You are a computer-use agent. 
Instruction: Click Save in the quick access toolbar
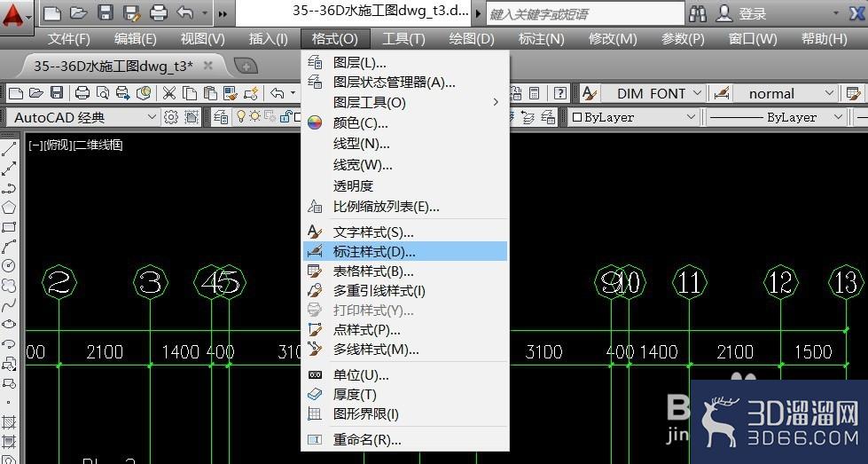tap(106, 12)
